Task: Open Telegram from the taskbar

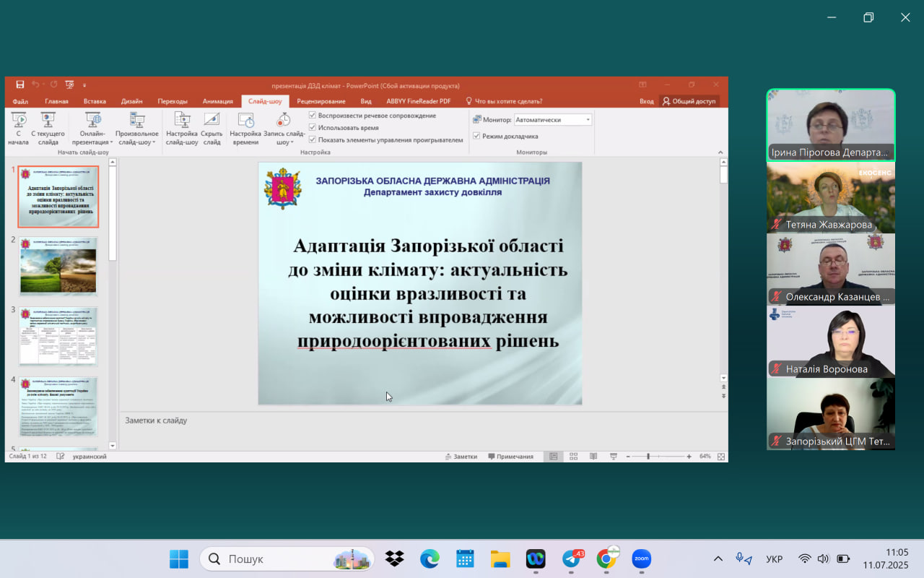Action: click(572, 558)
